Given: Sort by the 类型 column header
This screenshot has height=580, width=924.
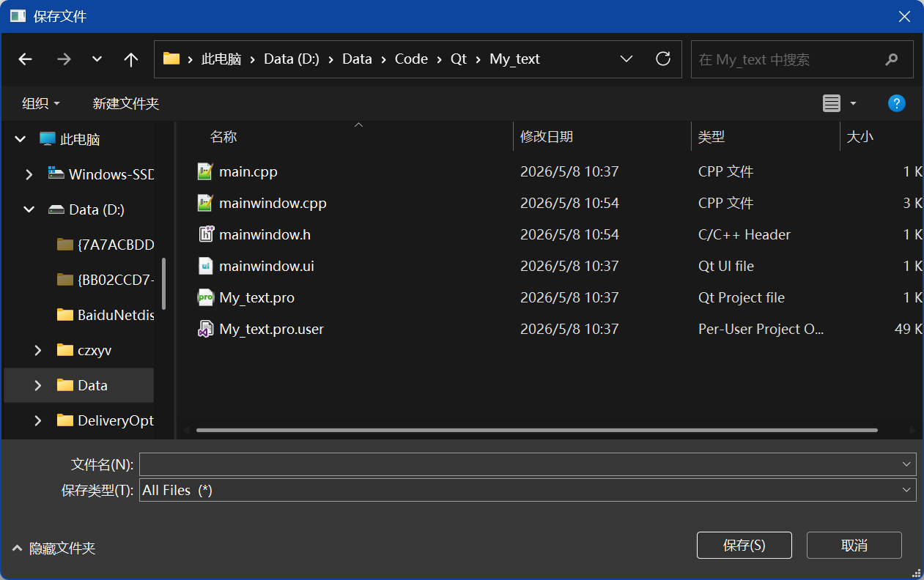Looking at the screenshot, I should tap(712, 137).
